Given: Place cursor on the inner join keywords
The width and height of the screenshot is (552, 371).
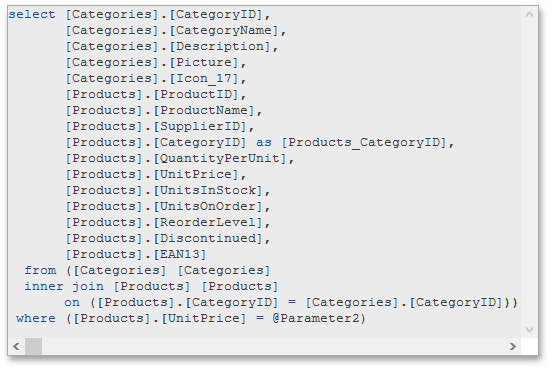Looking at the screenshot, I should click(64, 287).
